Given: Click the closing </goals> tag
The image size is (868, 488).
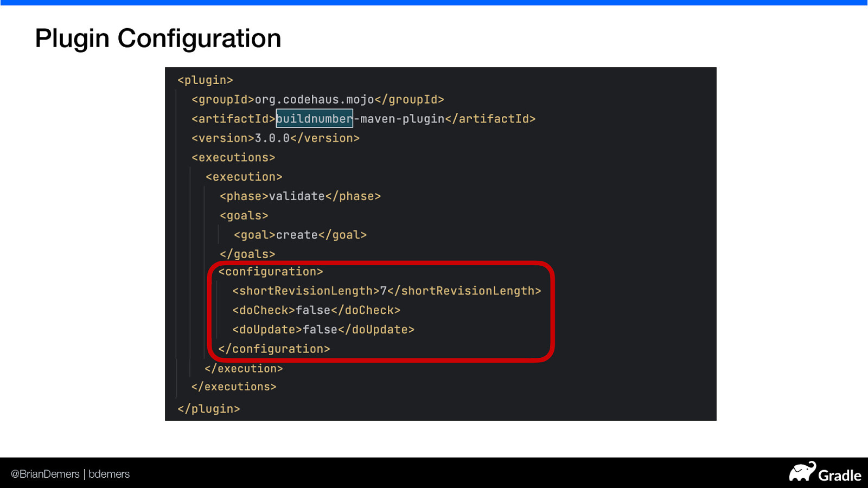Looking at the screenshot, I should 247,254.
